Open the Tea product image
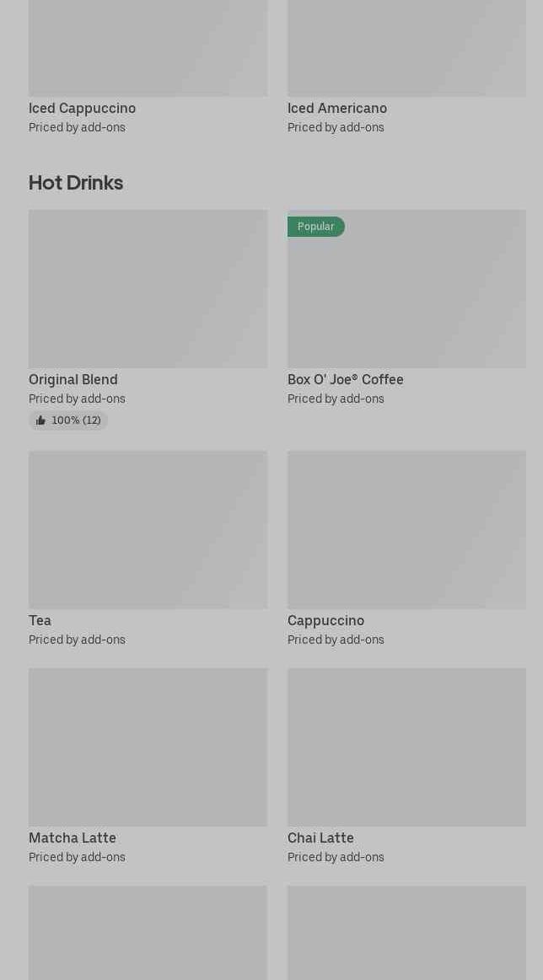Viewport: 543px width, 980px height. [x=148, y=530]
